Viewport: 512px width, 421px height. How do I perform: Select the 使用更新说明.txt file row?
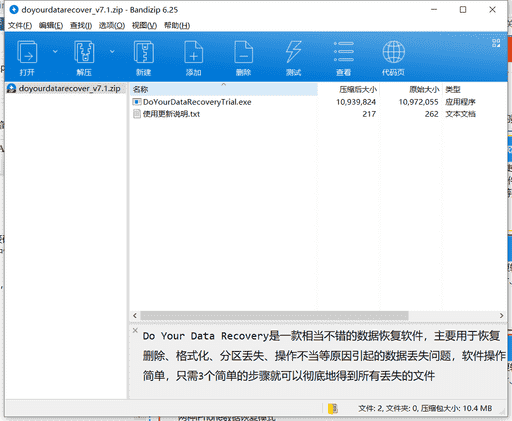pyautogui.click(x=318, y=114)
